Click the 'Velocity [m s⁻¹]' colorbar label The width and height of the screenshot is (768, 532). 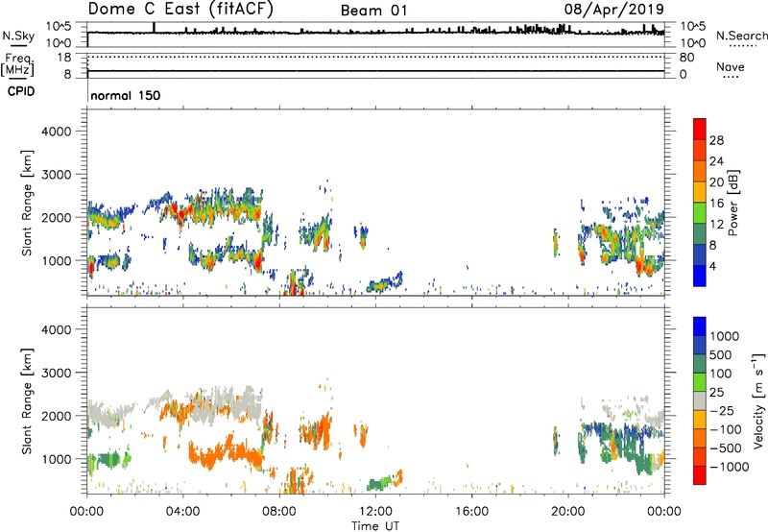click(x=758, y=400)
